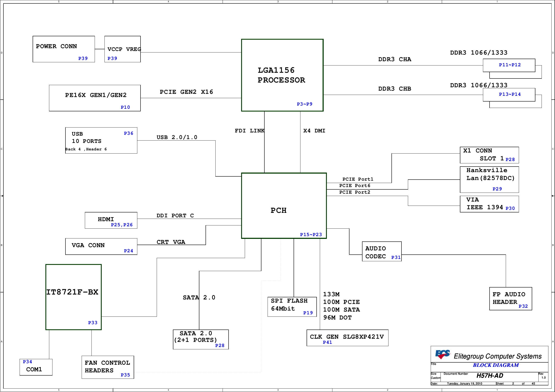
Task: Open page link P31 in AUDIO CODEC block
Action: (x=396, y=257)
